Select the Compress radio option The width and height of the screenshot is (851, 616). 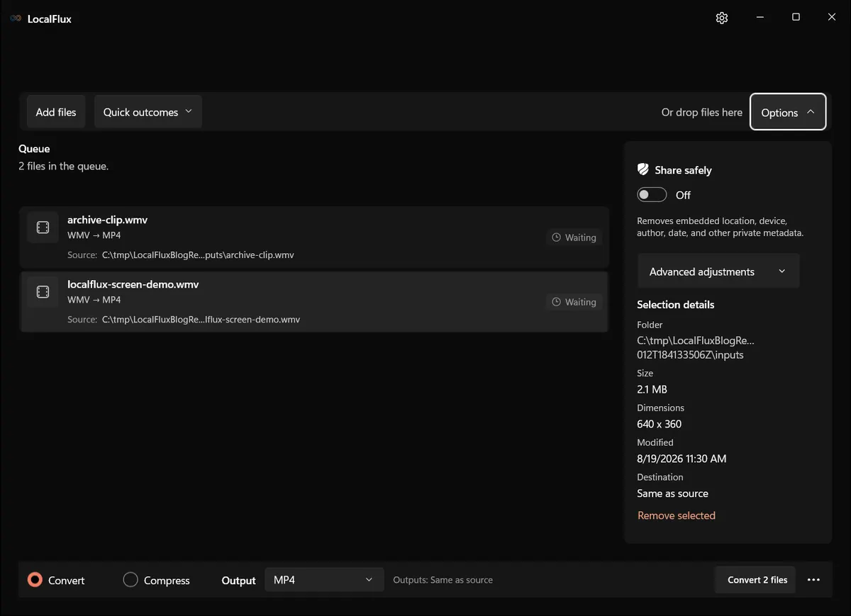pos(156,580)
